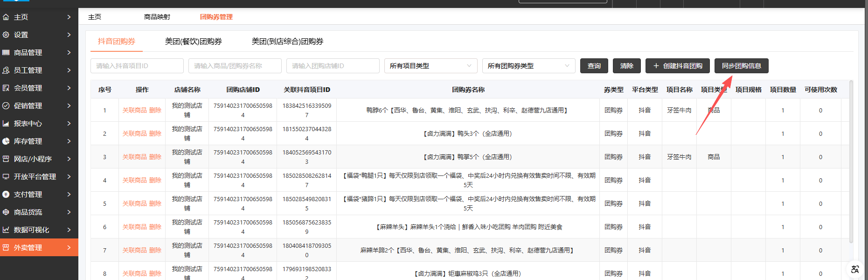Viewport: 868px width, 280px height.
Task: Click the 同步团购信息 button
Action: pos(741,66)
